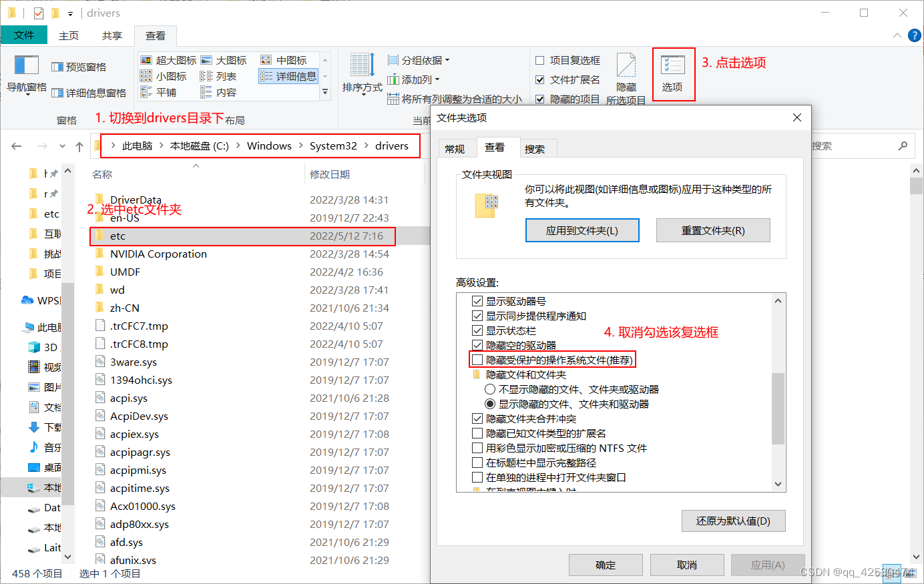This screenshot has width=924, height=584.
Task: Expand breadcrumb chevron after Windows
Action: [x=300, y=145]
